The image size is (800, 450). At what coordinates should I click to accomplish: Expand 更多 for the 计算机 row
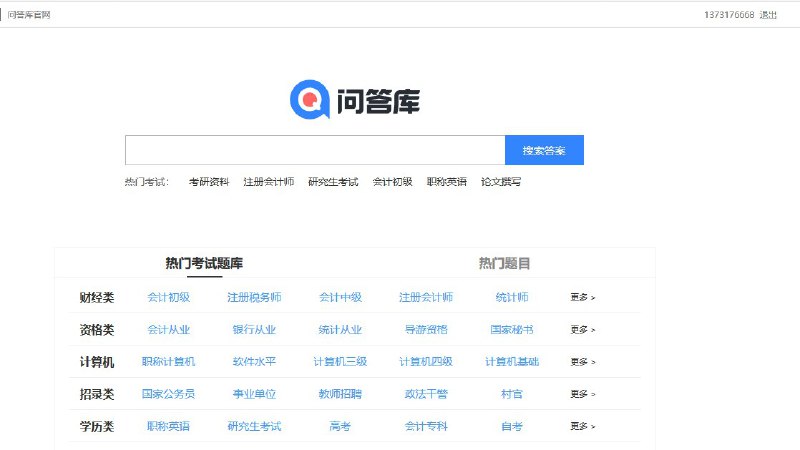point(583,362)
